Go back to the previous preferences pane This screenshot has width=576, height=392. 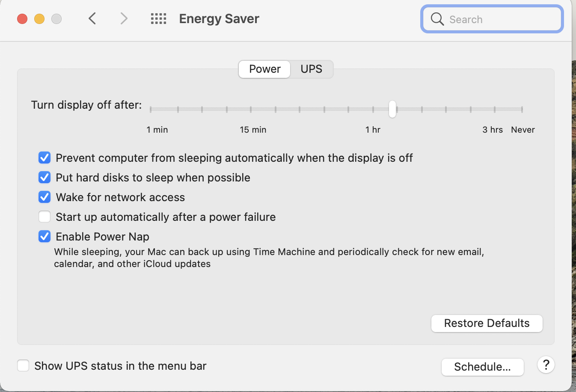(x=92, y=18)
